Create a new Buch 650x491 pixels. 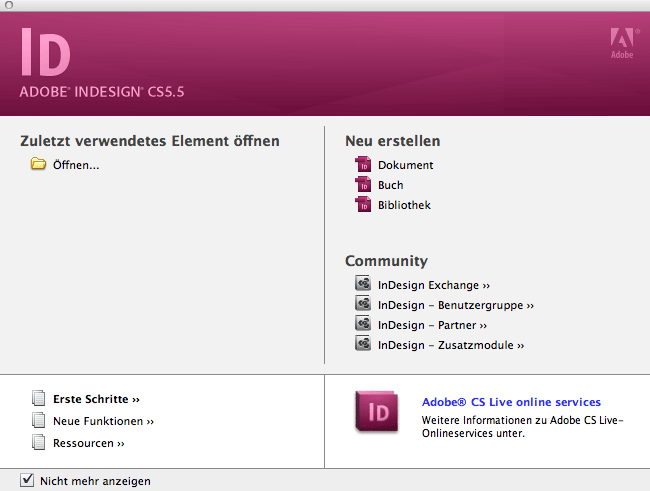[x=390, y=185]
